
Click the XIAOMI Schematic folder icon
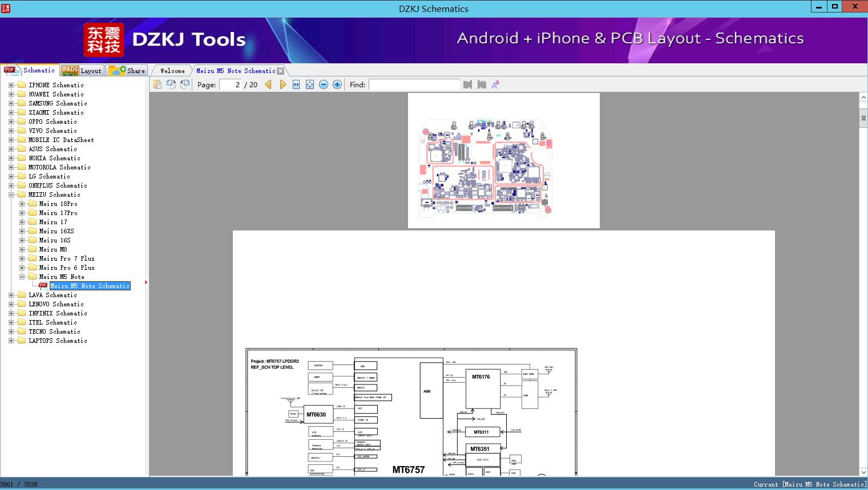(22, 112)
